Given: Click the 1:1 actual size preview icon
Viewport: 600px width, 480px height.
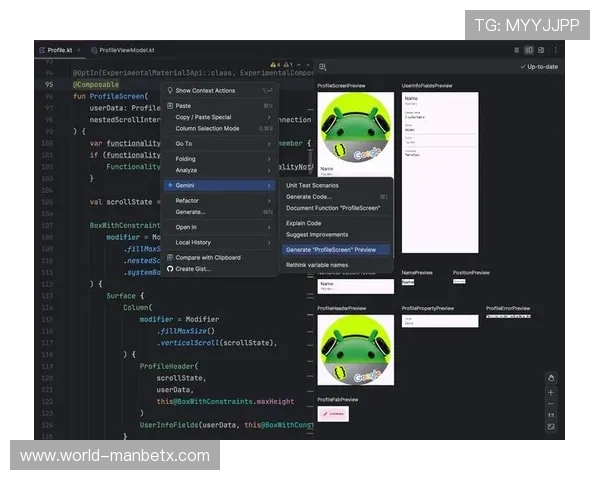Looking at the screenshot, I should pos(550,414).
